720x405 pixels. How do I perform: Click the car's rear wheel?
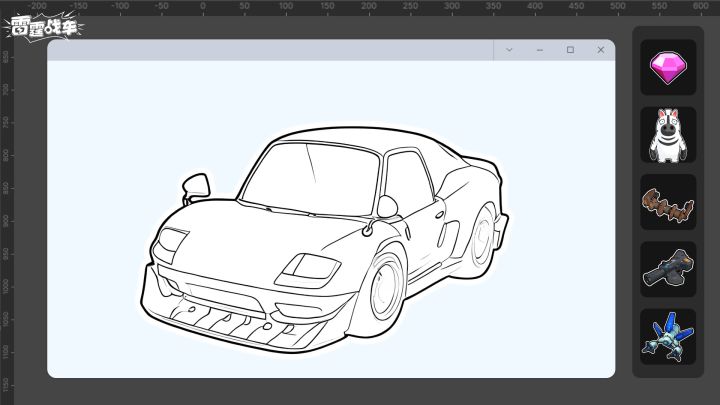click(485, 237)
